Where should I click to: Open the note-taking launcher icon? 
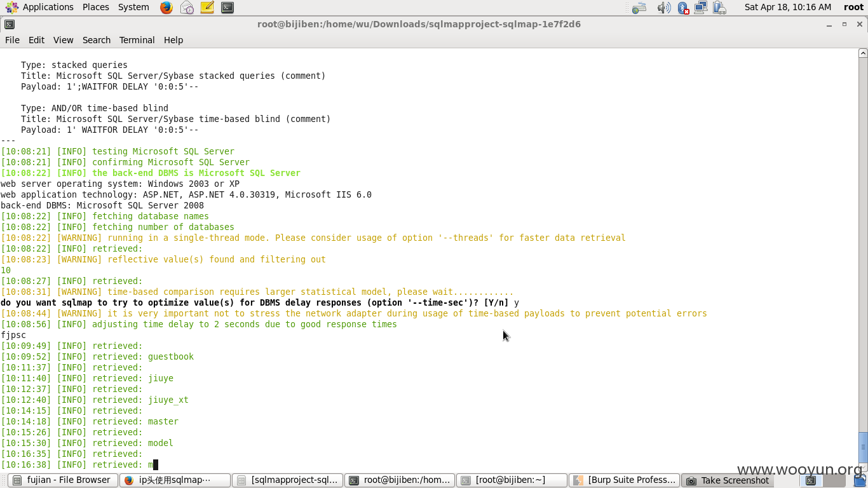207,8
